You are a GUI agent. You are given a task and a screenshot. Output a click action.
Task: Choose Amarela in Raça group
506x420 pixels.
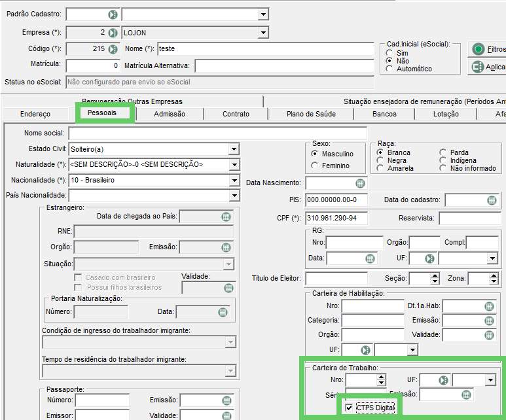pos(380,168)
